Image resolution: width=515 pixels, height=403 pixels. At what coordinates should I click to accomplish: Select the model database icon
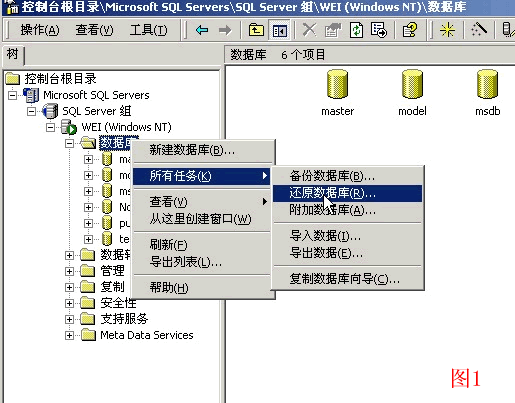(x=412, y=93)
